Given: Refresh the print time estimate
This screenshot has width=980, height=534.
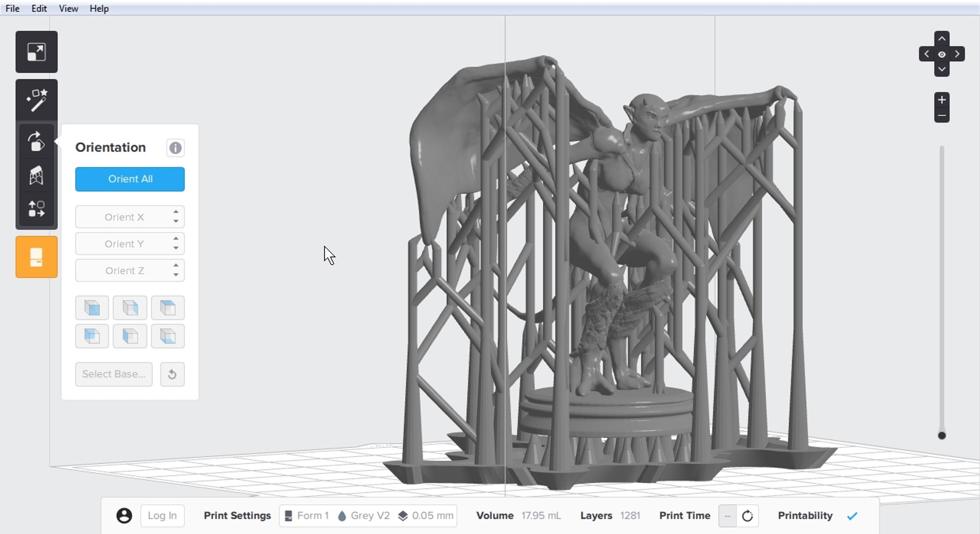Looking at the screenshot, I should coord(747,516).
